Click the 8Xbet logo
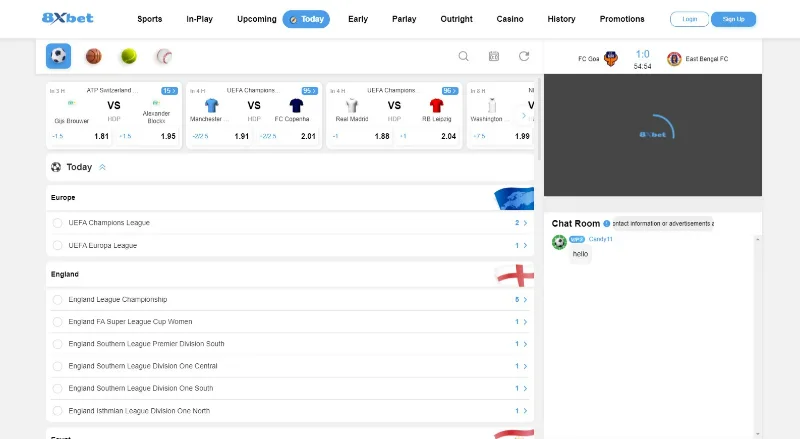The width and height of the screenshot is (800, 439). coord(67,18)
